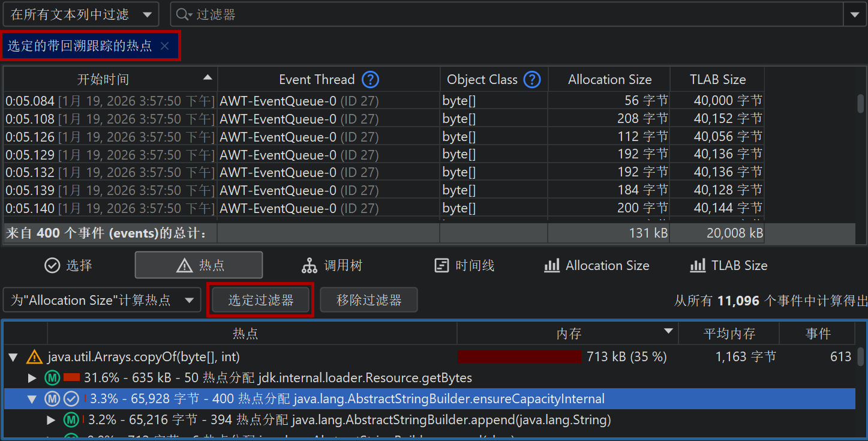
Task: Show the TLAB Size chart view
Action: (x=728, y=265)
